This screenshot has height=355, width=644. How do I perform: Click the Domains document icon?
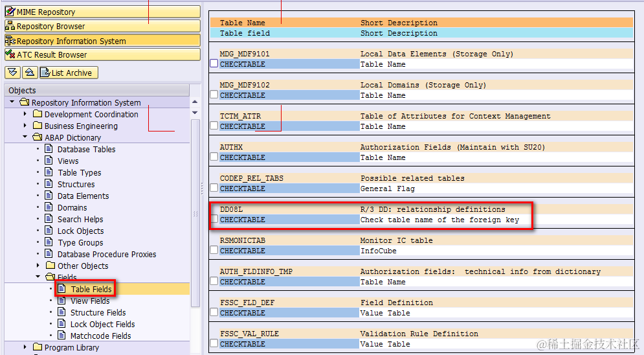click(49, 207)
